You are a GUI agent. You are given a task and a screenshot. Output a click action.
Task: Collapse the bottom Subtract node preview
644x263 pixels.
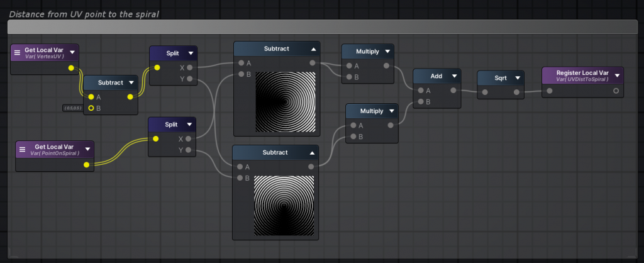point(313,153)
